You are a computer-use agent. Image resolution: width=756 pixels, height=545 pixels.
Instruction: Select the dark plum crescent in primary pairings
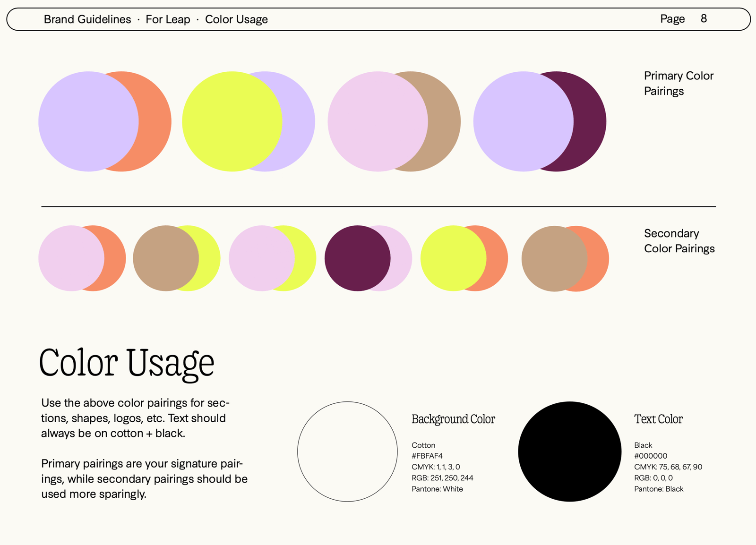(x=591, y=121)
